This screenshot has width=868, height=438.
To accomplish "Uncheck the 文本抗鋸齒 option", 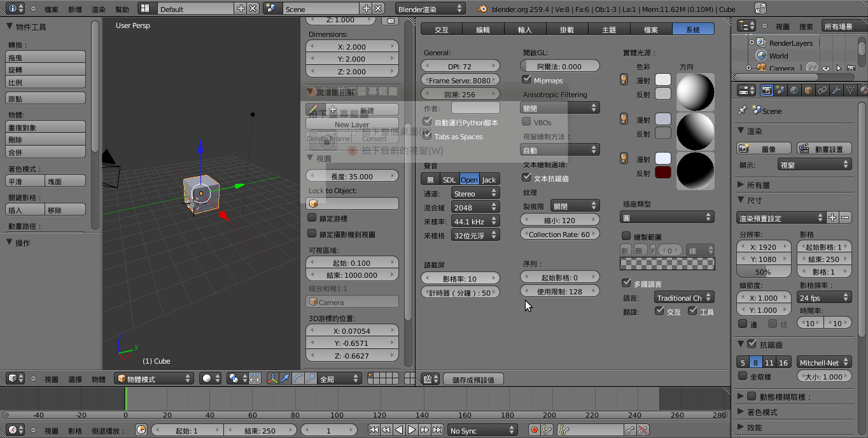I will tap(526, 179).
